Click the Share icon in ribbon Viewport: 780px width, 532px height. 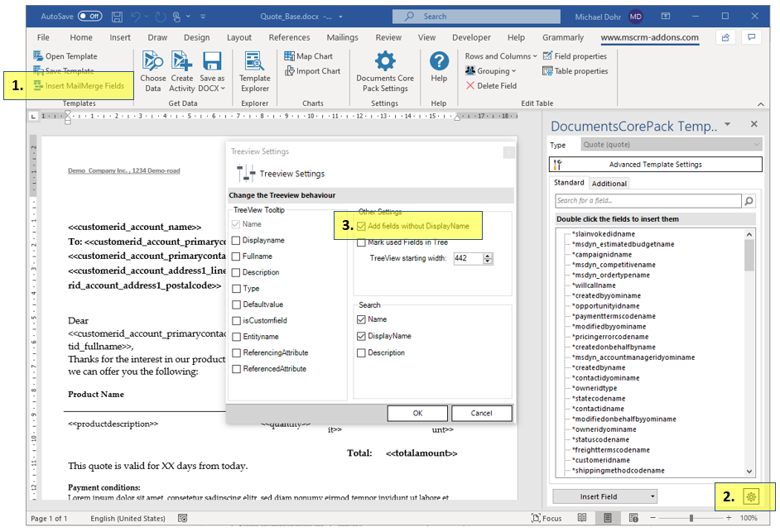pos(726,37)
